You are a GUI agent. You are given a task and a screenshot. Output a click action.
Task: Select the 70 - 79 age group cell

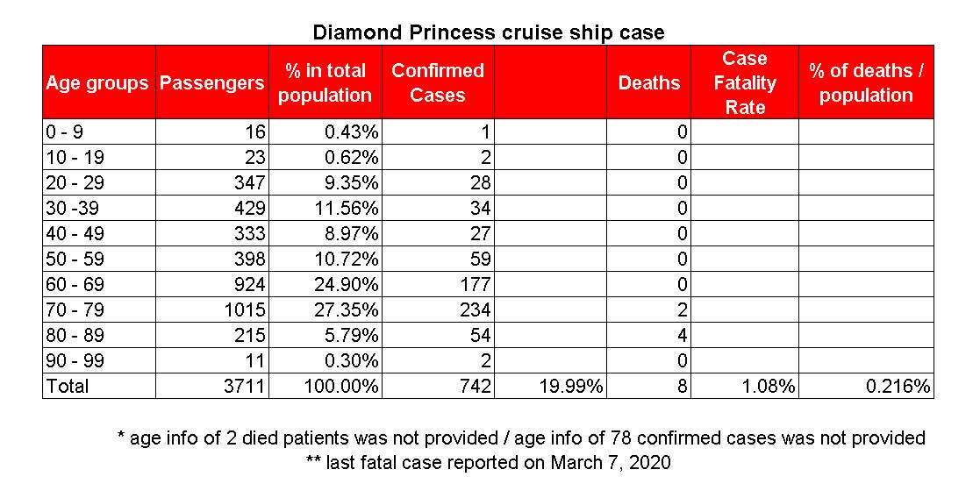[98, 309]
